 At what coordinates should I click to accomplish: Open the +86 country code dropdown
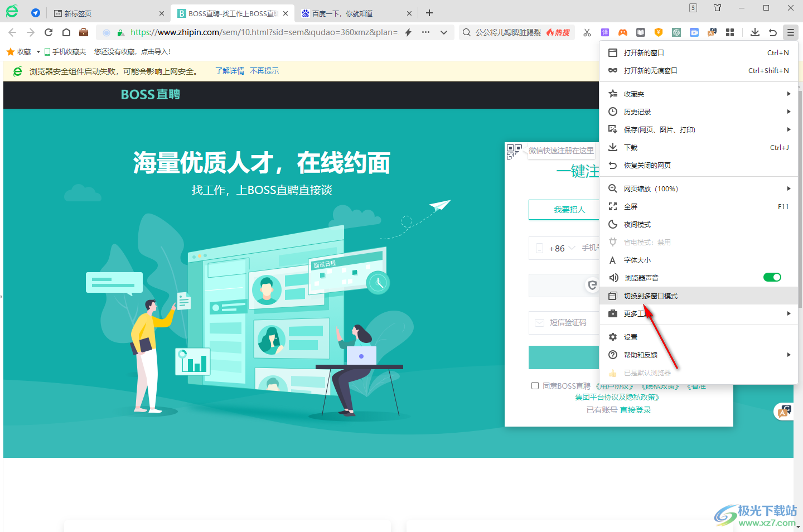(x=562, y=248)
